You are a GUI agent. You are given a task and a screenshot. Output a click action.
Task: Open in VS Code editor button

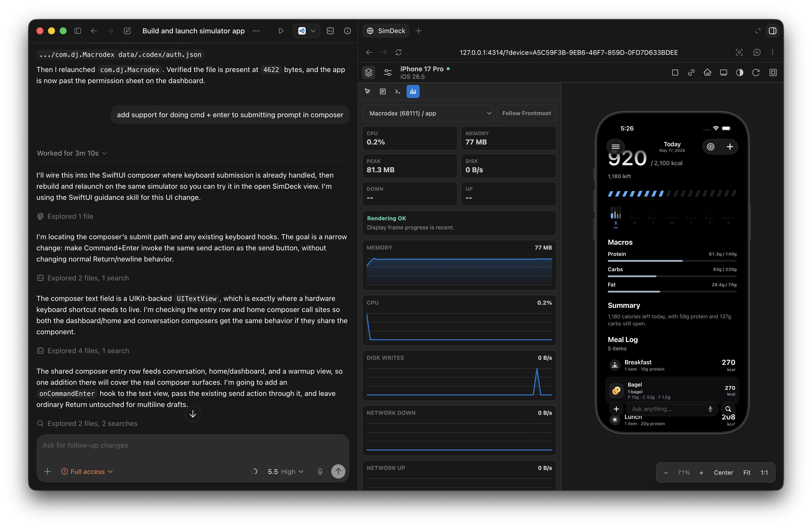click(x=302, y=31)
